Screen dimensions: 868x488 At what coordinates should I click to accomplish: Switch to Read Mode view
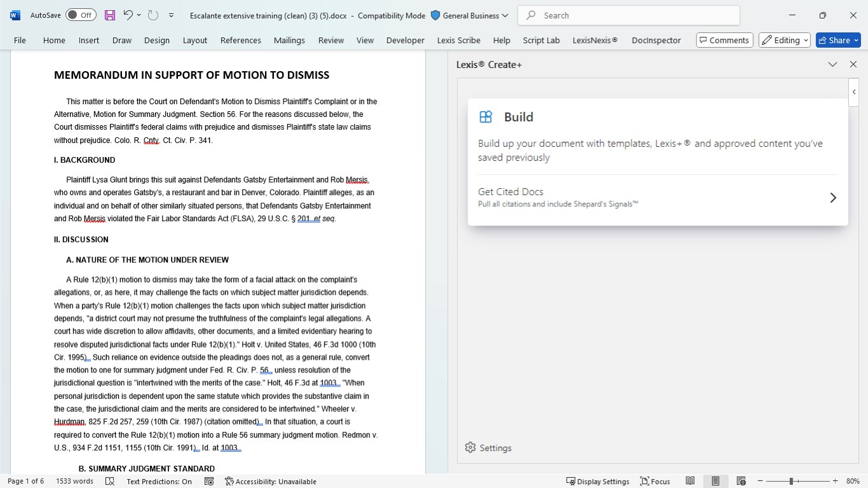coord(690,482)
